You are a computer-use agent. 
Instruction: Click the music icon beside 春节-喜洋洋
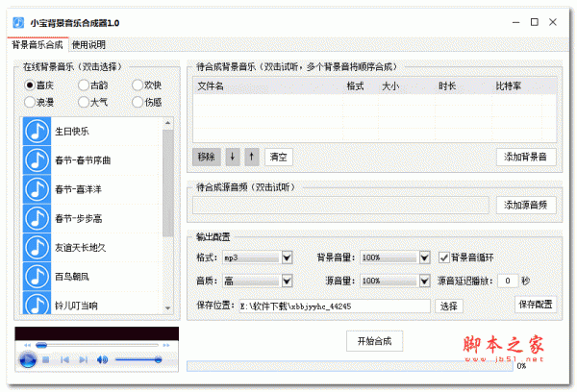click(37, 189)
